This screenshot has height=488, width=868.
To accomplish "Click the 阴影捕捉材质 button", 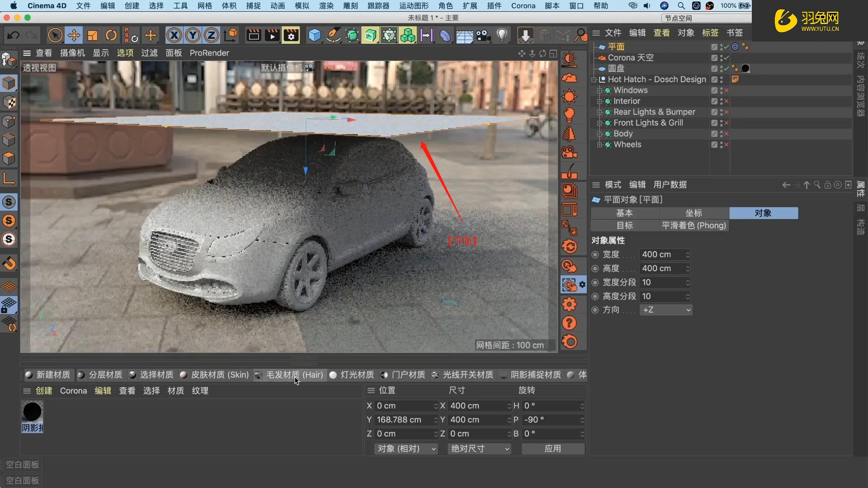I will point(535,375).
